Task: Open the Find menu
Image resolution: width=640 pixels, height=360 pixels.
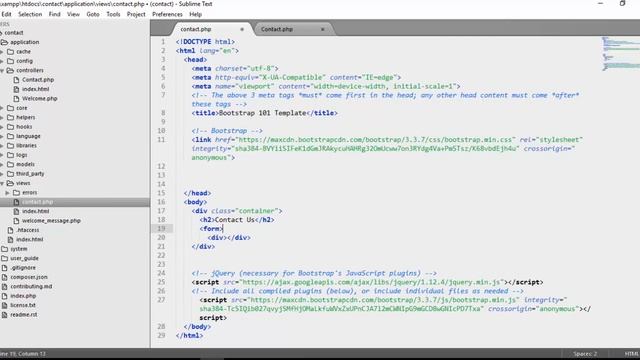Action: (x=54, y=14)
